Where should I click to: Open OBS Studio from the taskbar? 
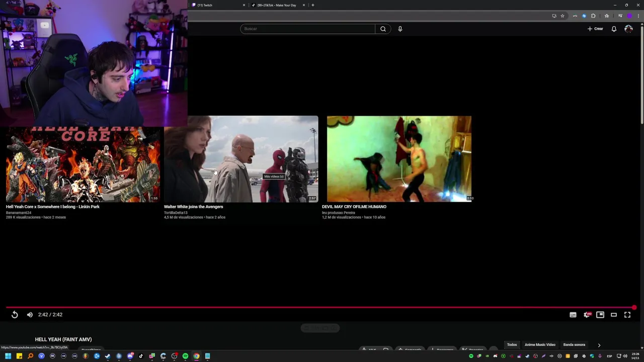point(174,356)
